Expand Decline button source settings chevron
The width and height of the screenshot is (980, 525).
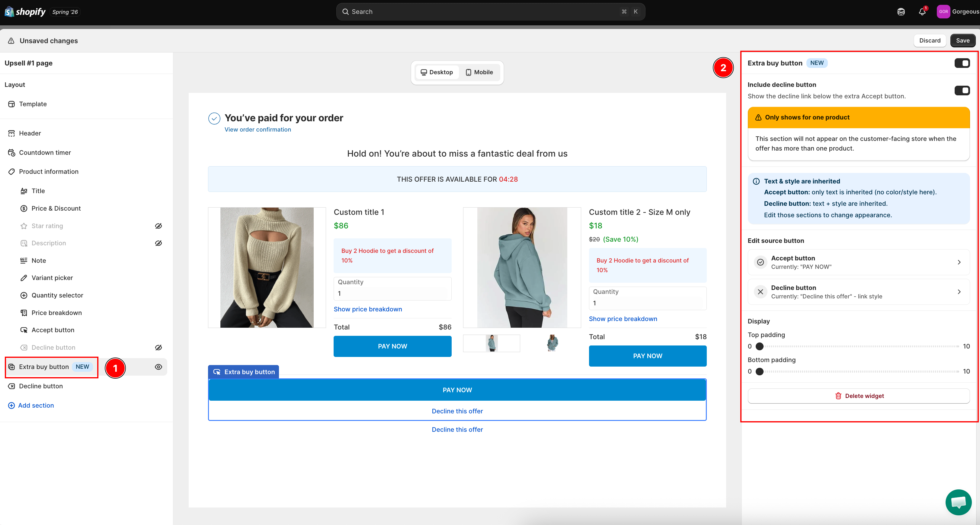pyautogui.click(x=959, y=291)
